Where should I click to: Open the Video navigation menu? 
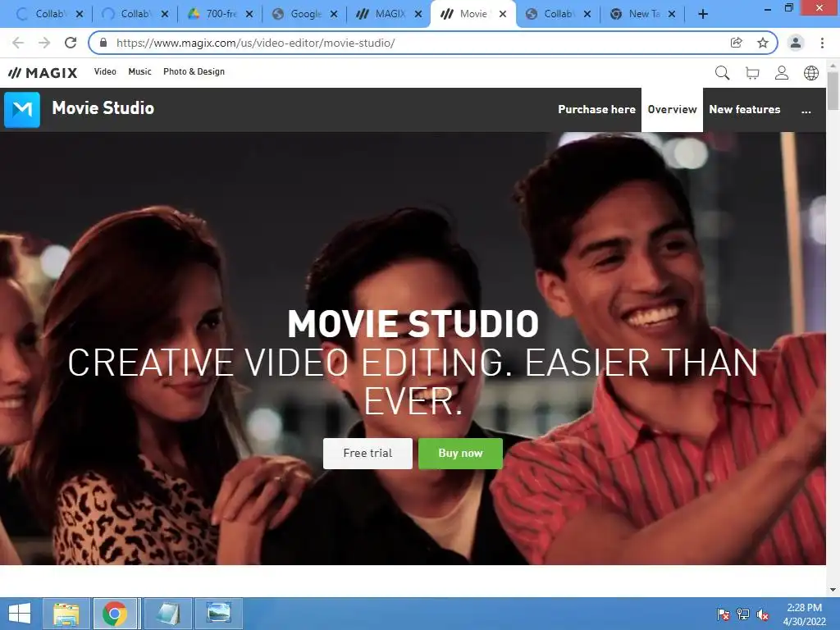click(105, 72)
